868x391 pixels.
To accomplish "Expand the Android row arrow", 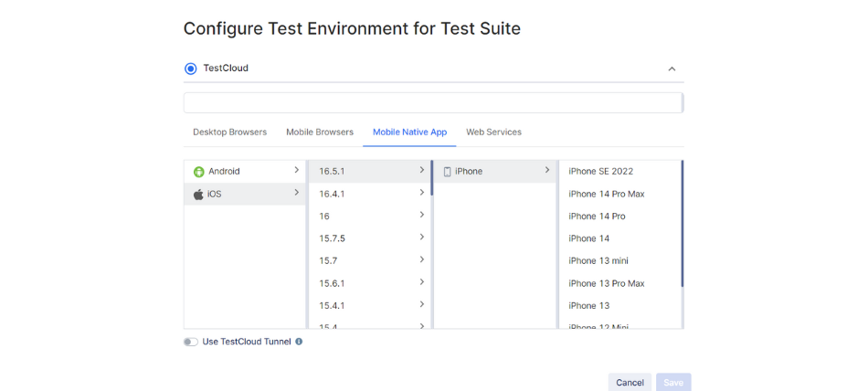I will click(297, 170).
